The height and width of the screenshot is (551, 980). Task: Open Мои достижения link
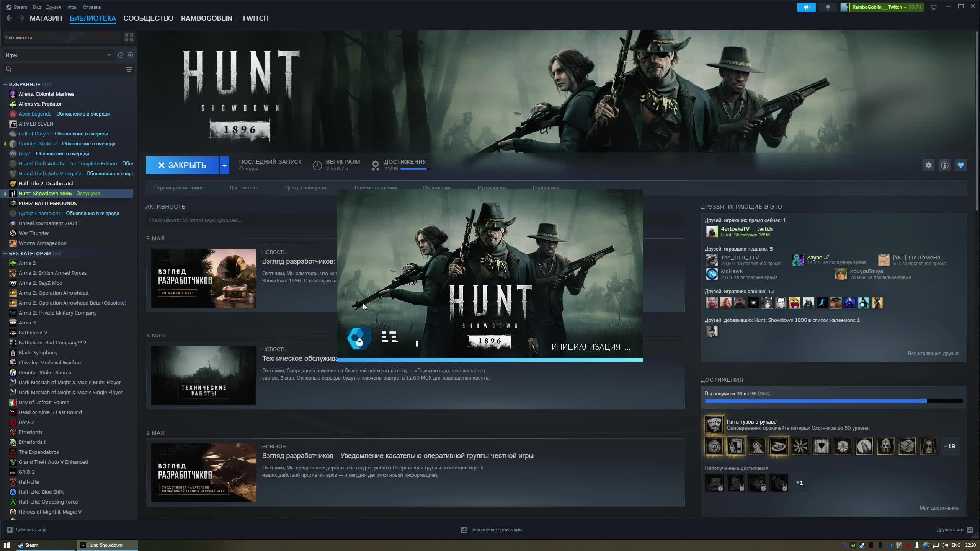pos(939,508)
